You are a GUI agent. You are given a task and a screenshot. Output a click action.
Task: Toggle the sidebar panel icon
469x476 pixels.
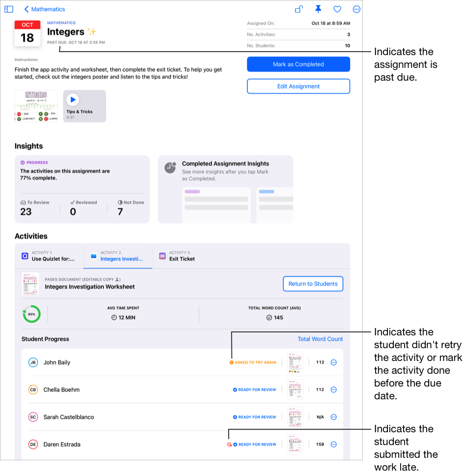[x=9, y=9]
